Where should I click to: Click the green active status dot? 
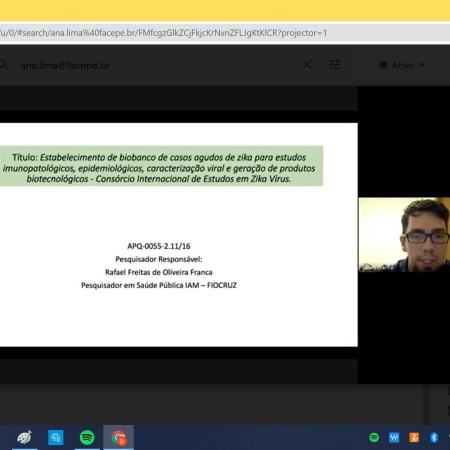tap(383, 65)
